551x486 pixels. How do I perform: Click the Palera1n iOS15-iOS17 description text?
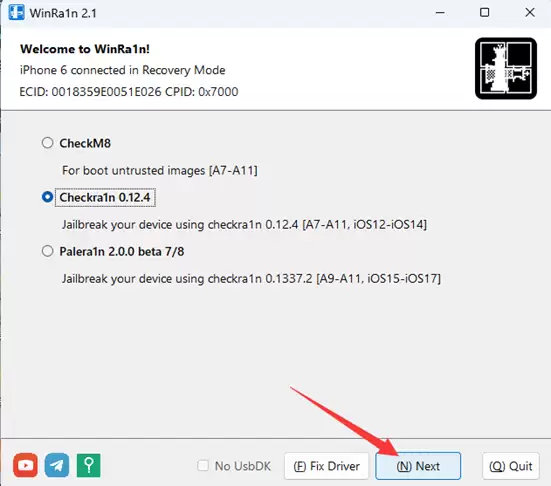tap(251, 279)
